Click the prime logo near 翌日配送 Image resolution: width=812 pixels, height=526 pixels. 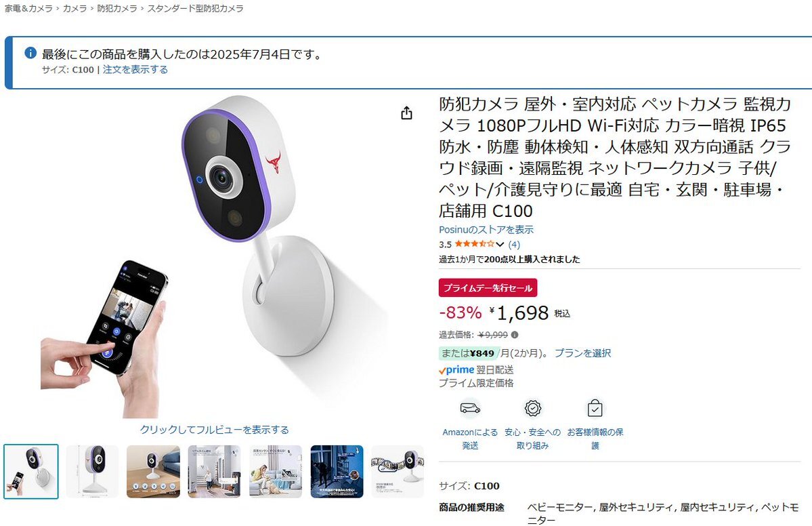point(456,369)
